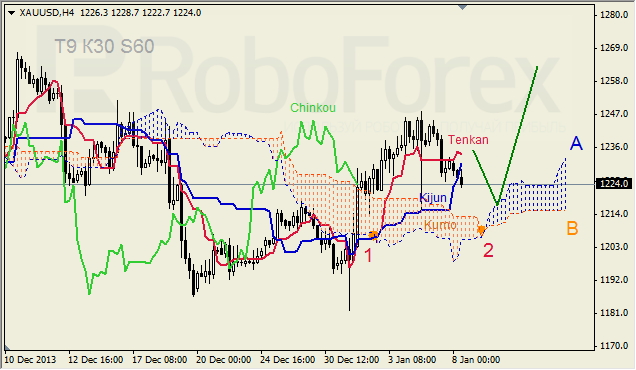Click the red number 1 annotation
636x370 pixels.
click(x=368, y=256)
